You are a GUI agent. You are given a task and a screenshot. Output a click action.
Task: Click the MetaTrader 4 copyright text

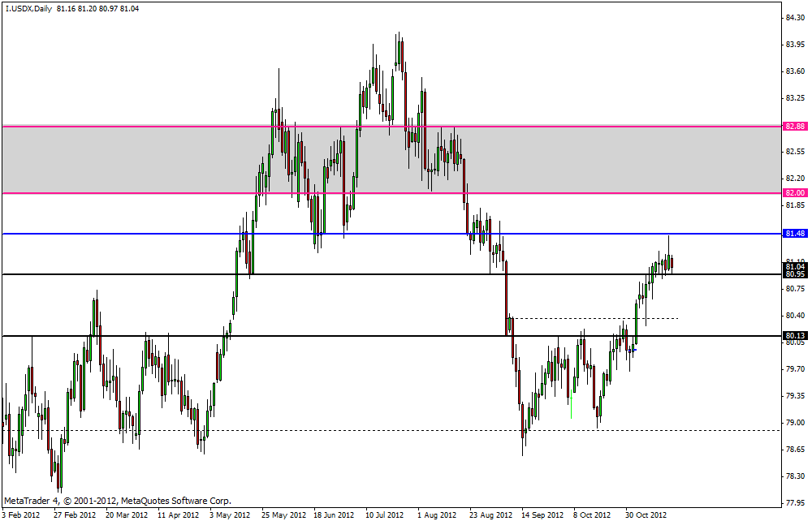pyautogui.click(x=118, y=501)
